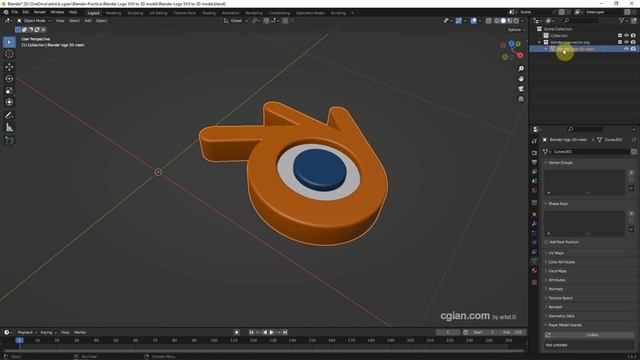Screen dimensions: 640x360
Task: Open the World properties tab
Action: tap(534, 191)
